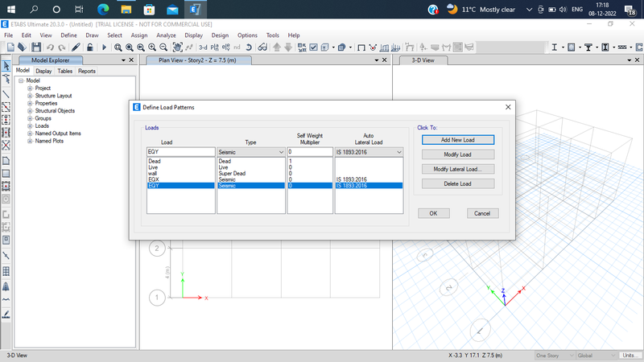Click the Self Weight Multiplier input field

pyautogui.click(x=310, y=152)
